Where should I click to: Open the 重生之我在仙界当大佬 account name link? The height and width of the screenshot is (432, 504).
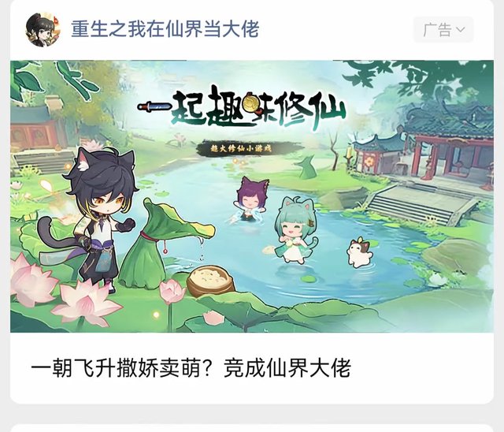[165, 29]
